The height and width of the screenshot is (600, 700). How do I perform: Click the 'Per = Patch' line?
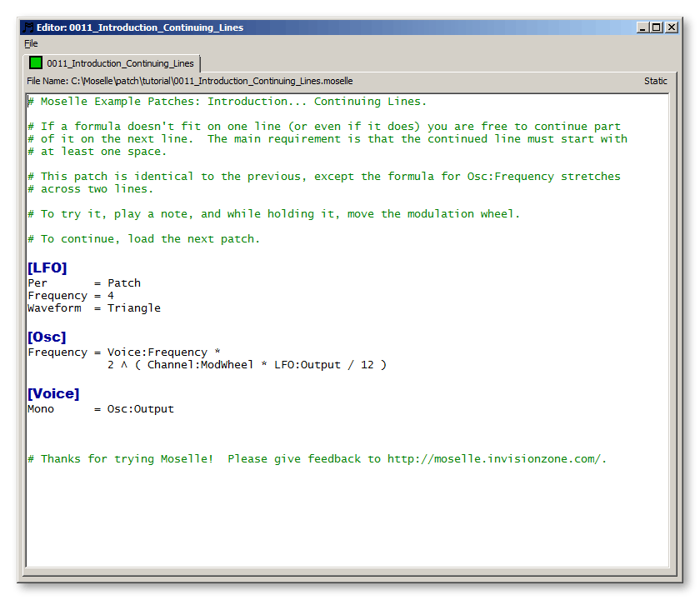pos(84,283)
